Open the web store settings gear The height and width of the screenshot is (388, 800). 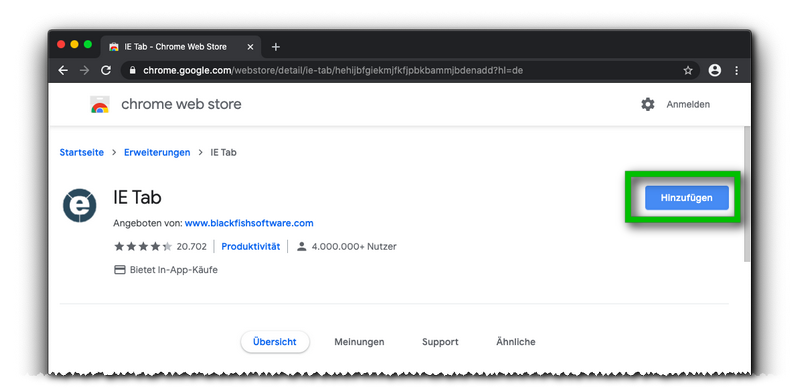(x=647, y=104)
